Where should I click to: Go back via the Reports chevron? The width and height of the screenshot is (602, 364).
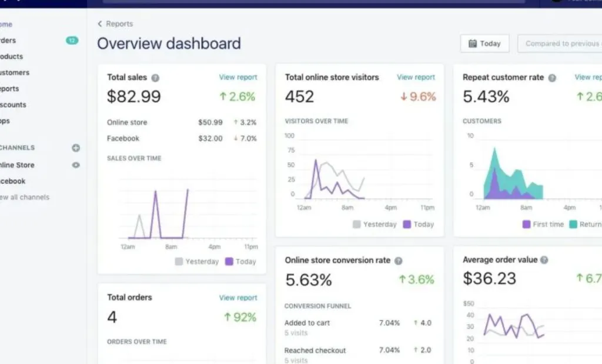click(x=100, y=24)
